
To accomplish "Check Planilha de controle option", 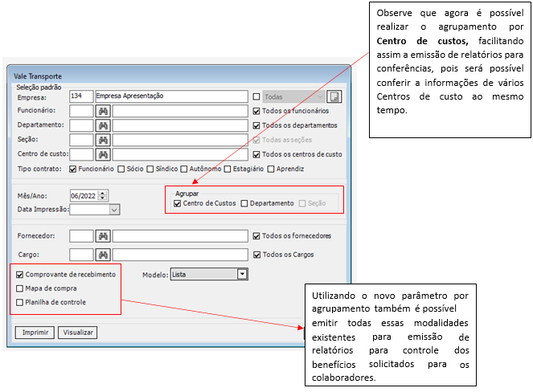I will tap(20, 302).
